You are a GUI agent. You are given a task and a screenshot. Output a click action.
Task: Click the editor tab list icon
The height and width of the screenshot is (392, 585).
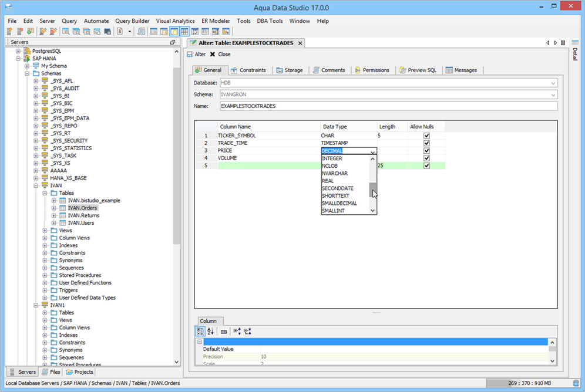[563, 43]
